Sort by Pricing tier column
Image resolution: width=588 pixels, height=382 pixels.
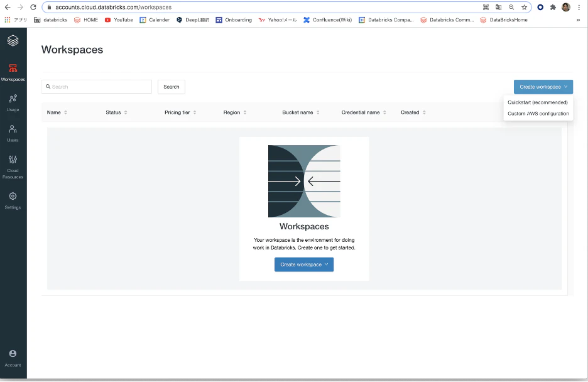pyautogui.click(x=180, y=112)
